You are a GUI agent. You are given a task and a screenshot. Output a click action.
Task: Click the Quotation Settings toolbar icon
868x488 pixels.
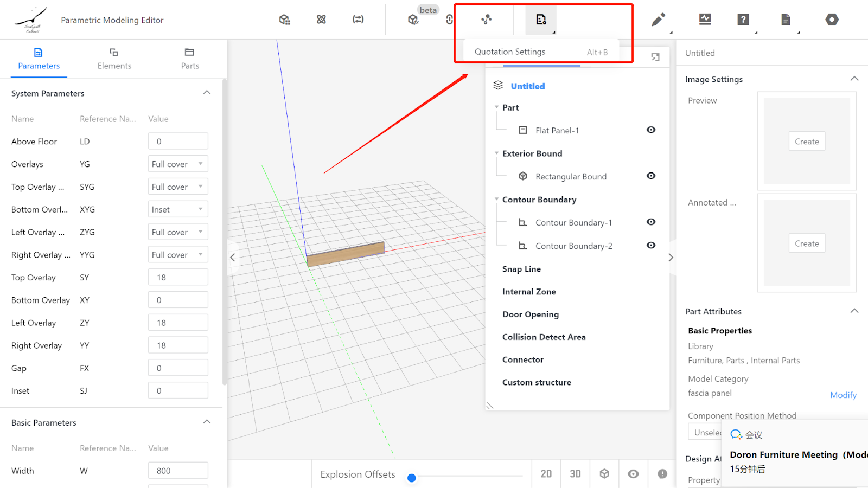541,20
